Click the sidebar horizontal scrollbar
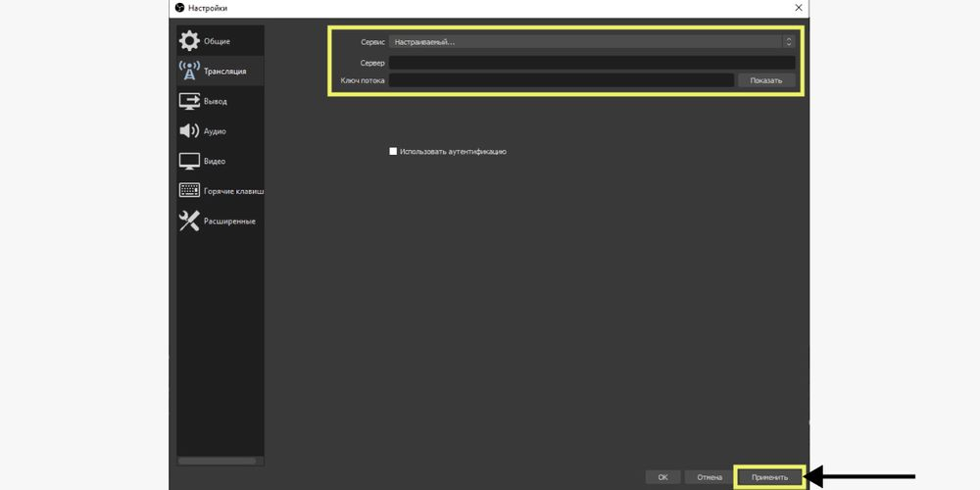This screenshot has height=490, width=980. (x=217, y=461)
